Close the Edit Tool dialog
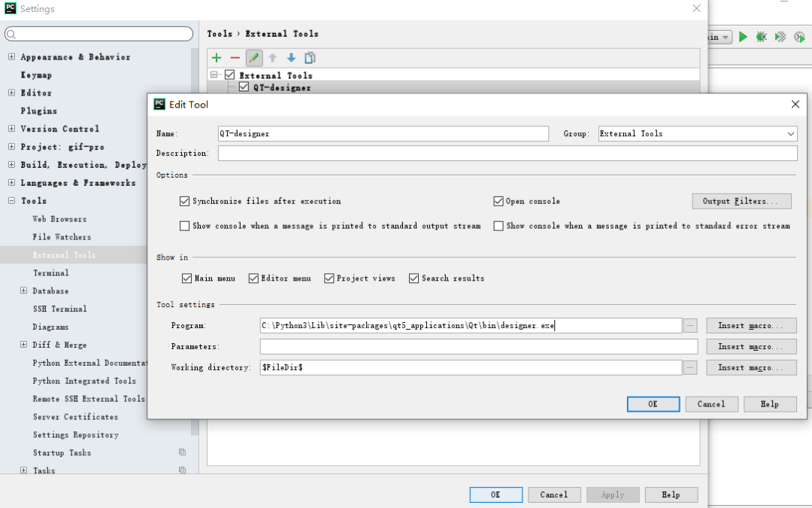Screen dimensions: 812x508 tap(795, 104)
